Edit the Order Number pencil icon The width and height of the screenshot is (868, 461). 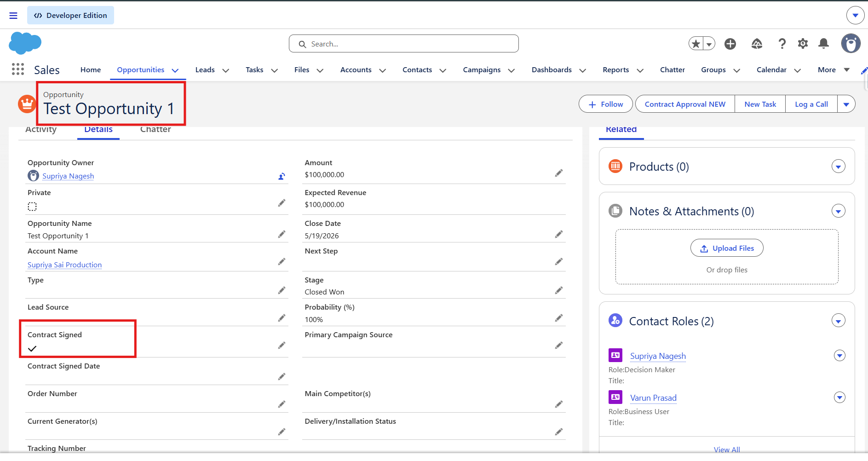[x=282, y=404]
